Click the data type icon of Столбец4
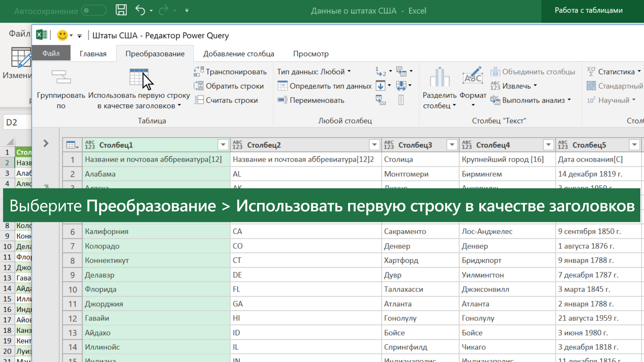The width and height of the screenshot is (644, 362). (467, 145)
